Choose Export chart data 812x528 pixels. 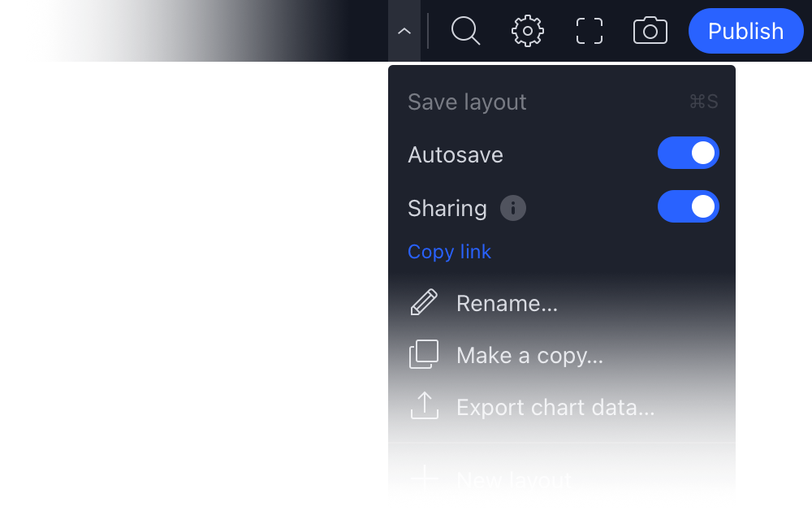pyautogui.click(x=555, y=406)
